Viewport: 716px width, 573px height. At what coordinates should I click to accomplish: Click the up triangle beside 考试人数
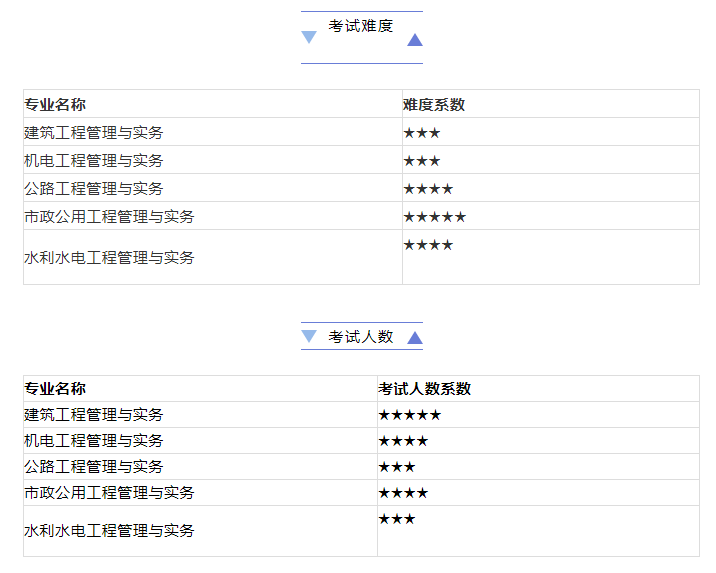click(415, 338)
